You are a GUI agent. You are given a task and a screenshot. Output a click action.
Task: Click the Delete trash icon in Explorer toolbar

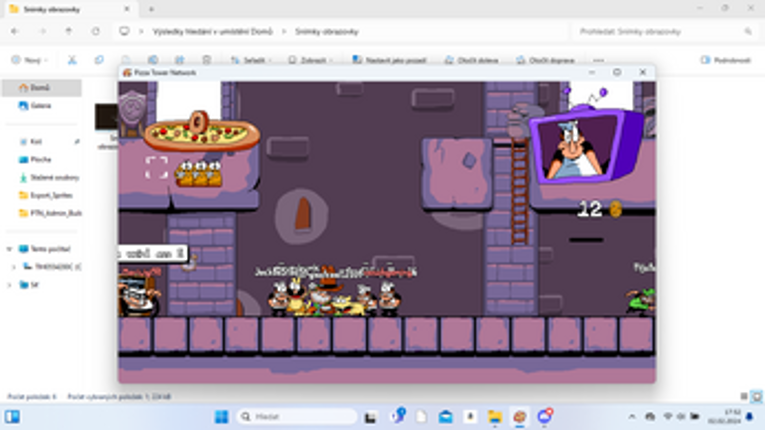206,60
